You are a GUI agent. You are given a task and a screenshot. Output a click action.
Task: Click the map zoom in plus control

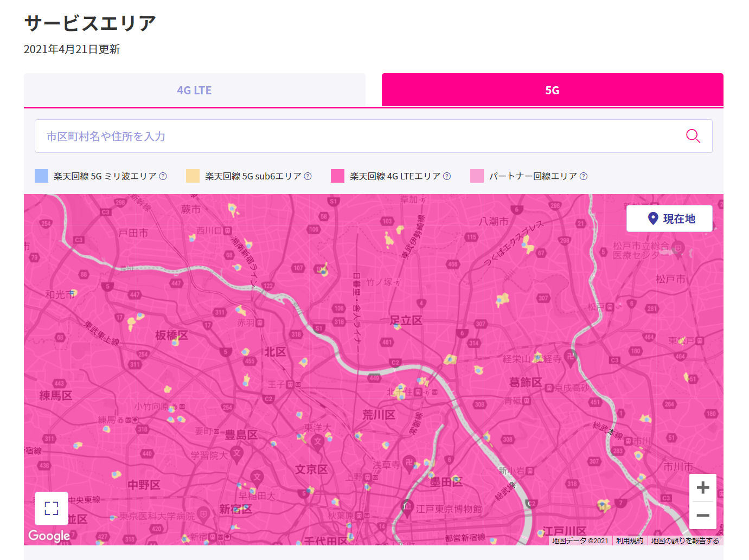703,487
